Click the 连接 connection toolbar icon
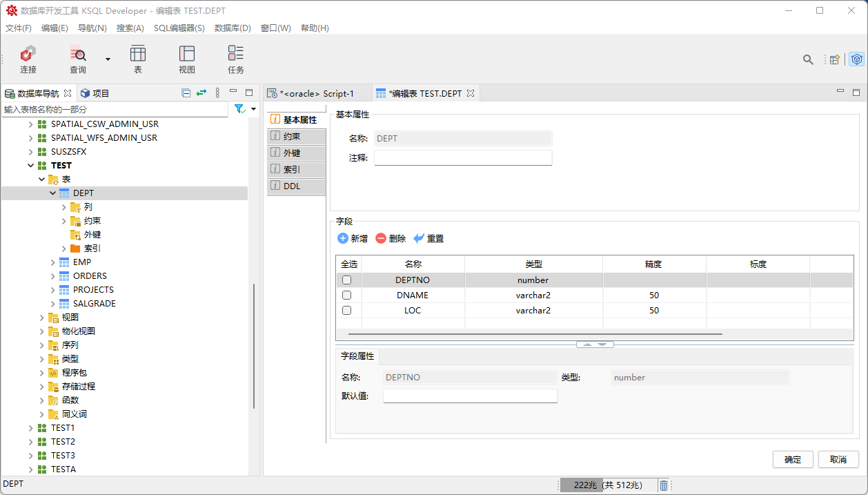The width and height of the screenshot is (868, 495). 28,59
